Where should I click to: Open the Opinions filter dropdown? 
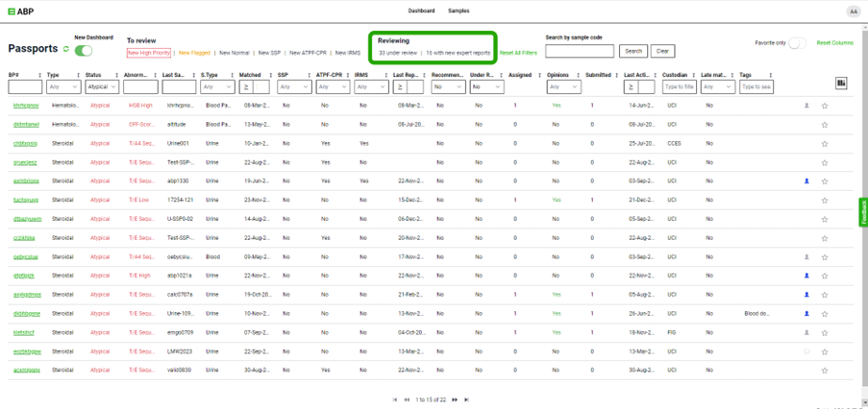[x=563, y=86]
